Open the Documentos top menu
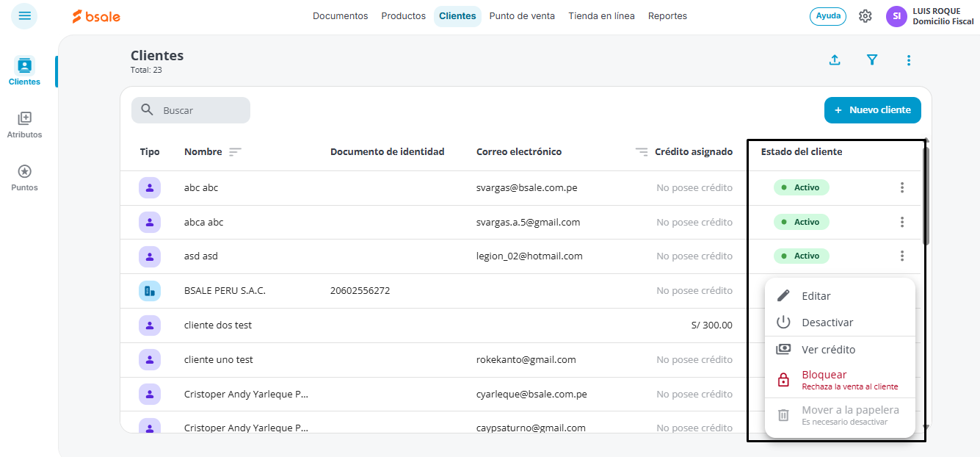 point(341,16)
